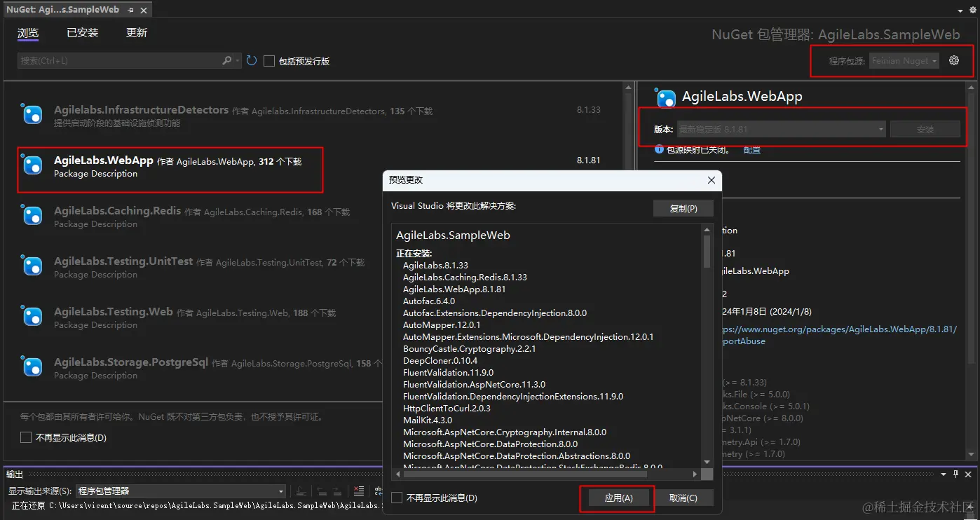Pin the Output panel with auto-hide icon
This screenshot has width=980, height=520.
tap(955, 474)
